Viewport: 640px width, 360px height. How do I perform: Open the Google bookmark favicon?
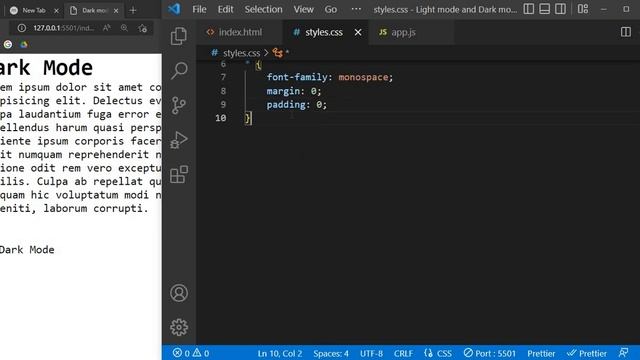point(8,44)
